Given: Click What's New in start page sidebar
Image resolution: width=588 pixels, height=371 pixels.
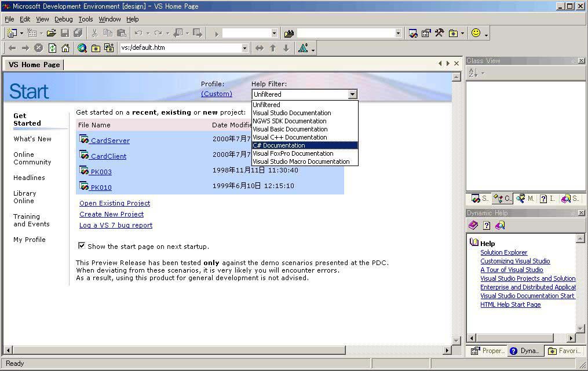Looking at the screenshot, I should tap(32, 139).
